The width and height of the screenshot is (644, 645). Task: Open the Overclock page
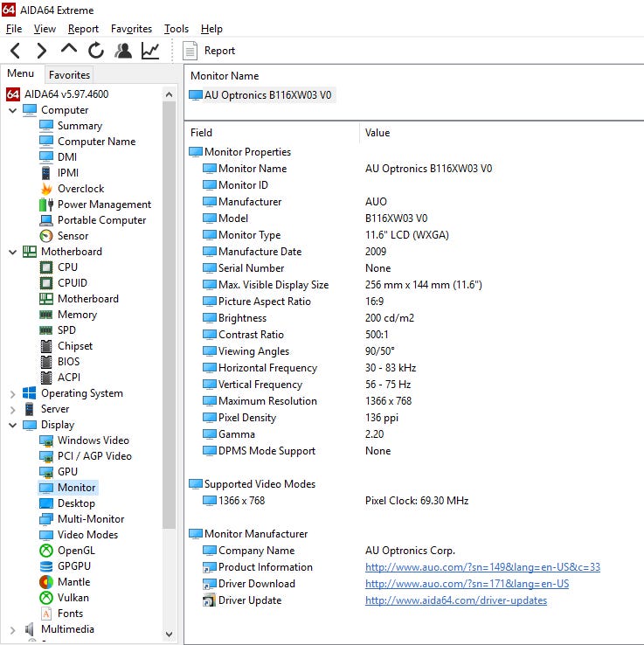(80, 189)
